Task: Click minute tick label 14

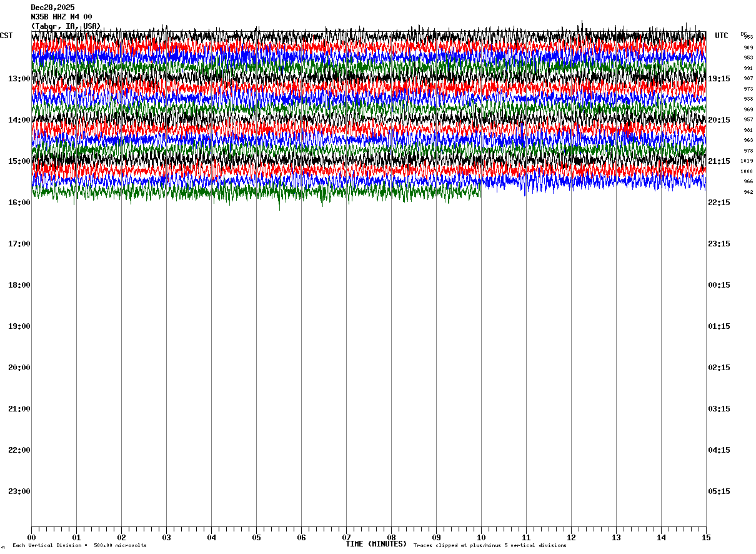Action: [x=662, y=538]
